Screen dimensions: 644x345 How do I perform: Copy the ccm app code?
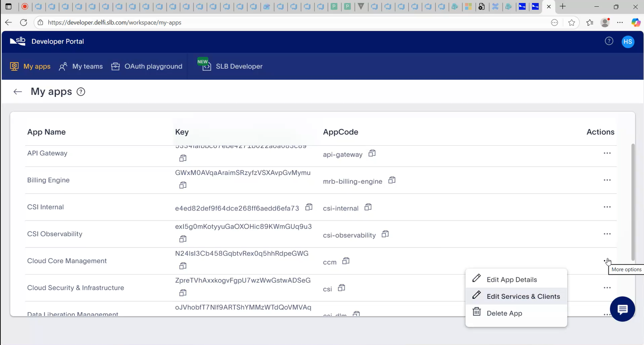pos(346,261)
